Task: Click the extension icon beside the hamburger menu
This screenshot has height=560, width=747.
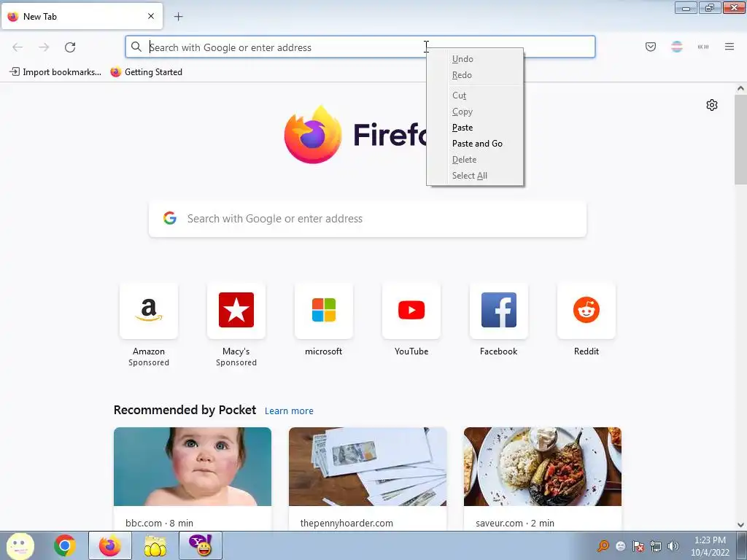Action: [703, 47]
